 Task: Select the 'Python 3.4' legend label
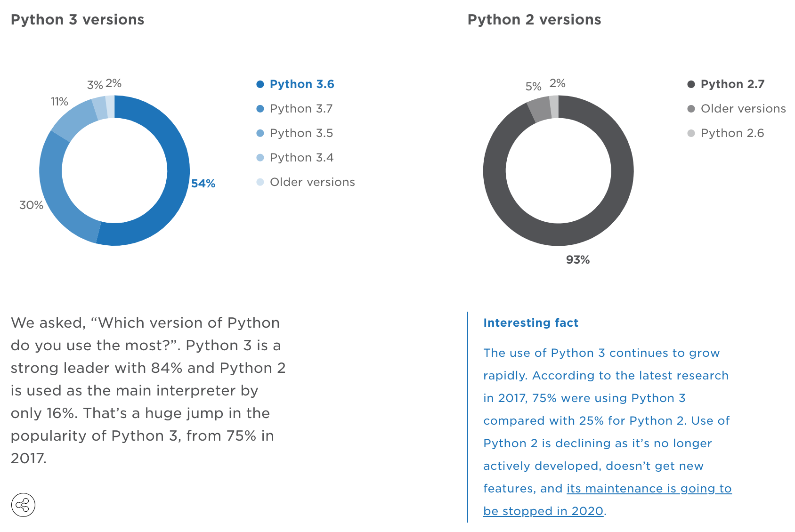pyautogui.click(x=301, y=158)
